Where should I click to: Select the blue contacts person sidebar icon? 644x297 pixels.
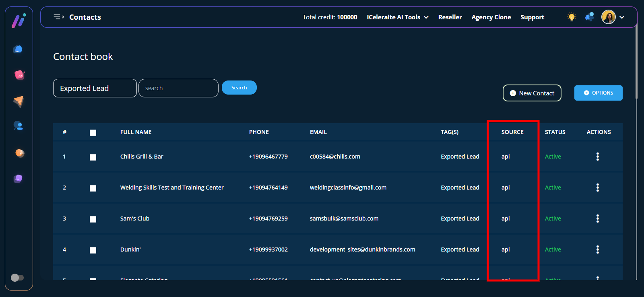(x=19, y=126)
